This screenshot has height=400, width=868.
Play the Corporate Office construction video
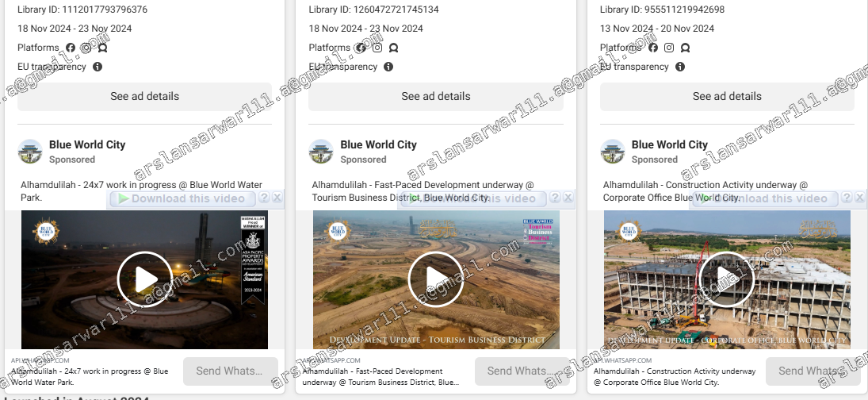coord(727,279)
